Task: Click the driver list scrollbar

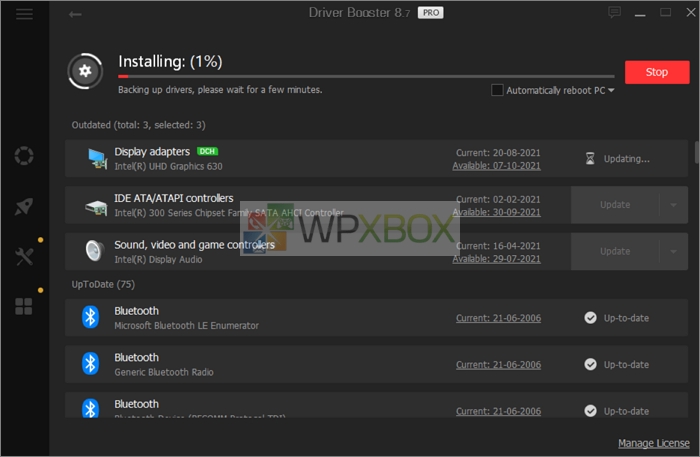Action: coord(697,152)
